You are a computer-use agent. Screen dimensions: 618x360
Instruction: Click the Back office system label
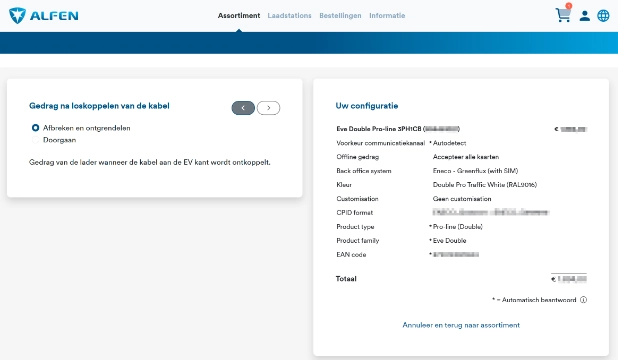364,171
